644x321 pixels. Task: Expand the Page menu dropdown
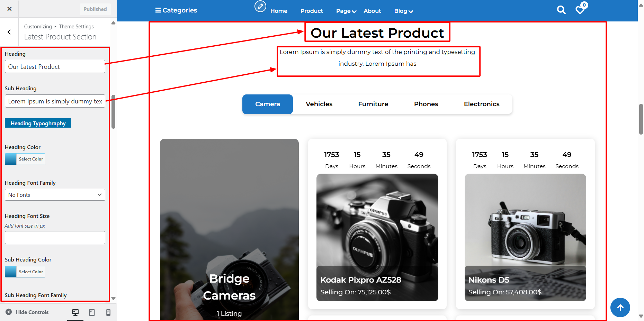[346, 11]
